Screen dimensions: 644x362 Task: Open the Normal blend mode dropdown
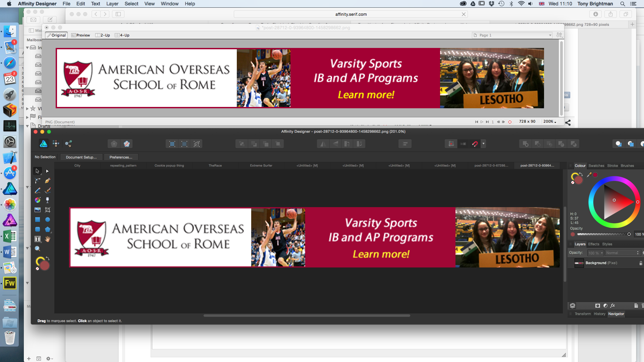pyautogui.click(x=623, y=253)
